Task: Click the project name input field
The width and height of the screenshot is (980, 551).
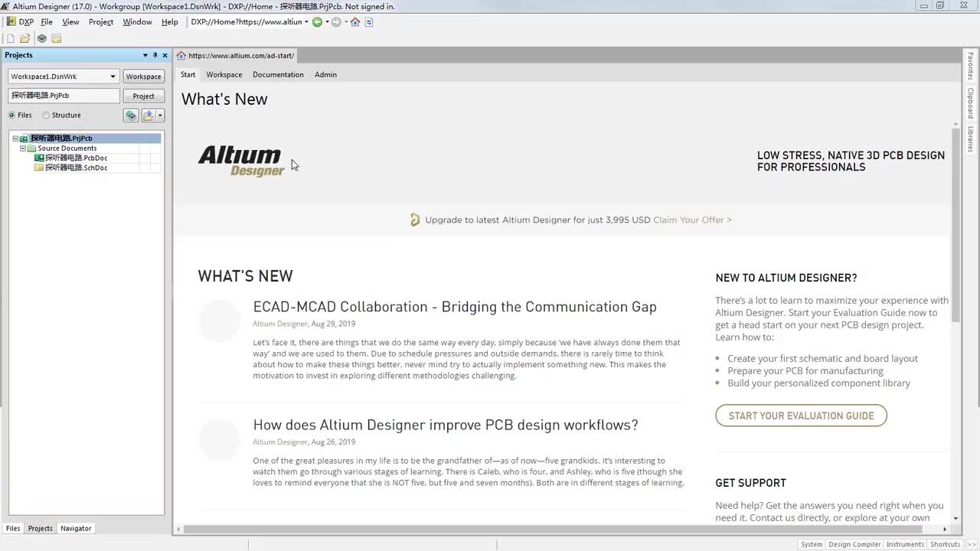Action: (x=64, y=96)
